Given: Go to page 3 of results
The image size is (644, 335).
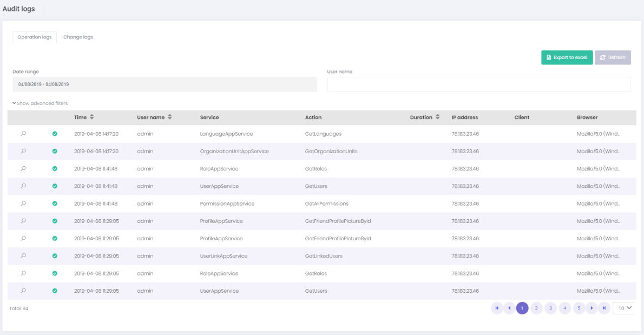Looking at the screenshot, I should pyautogui.click(x=550, y=308).
